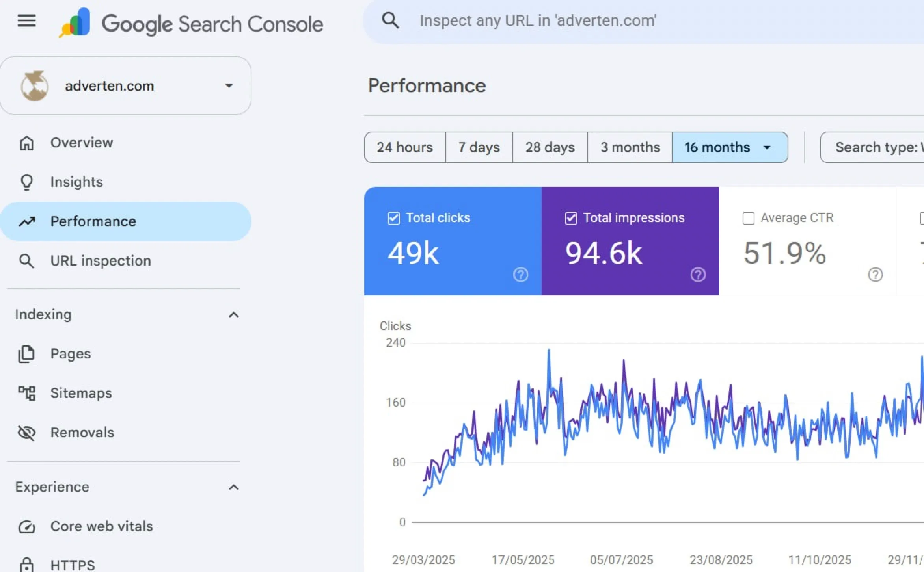Click the Core web vitals gauge icon
The image size is (924, 572).
[27, 526]
